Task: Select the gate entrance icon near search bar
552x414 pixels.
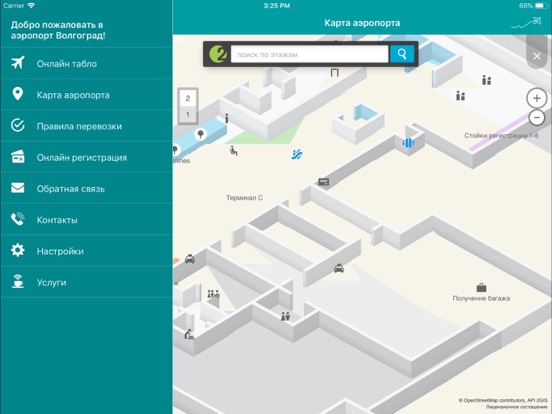Action: point(334,73)
